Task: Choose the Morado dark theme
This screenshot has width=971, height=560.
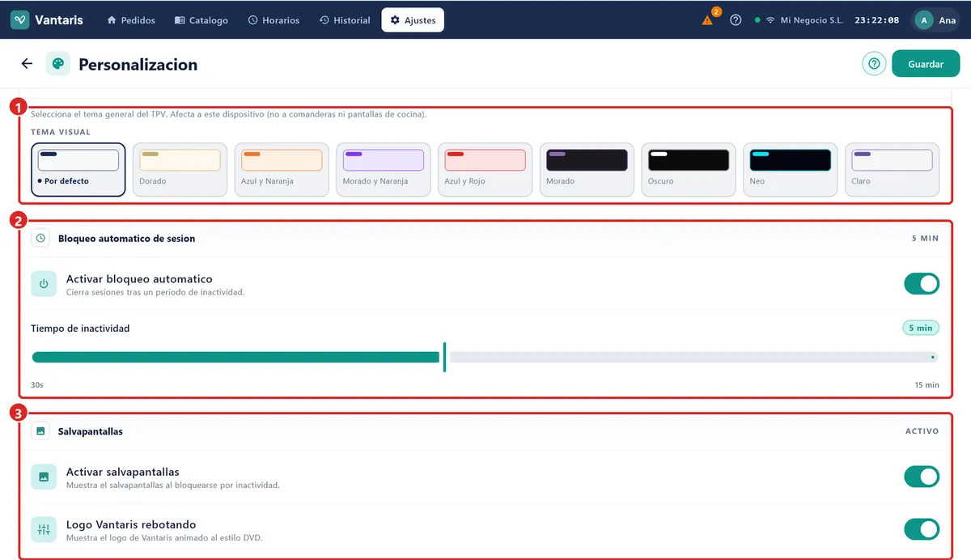Action: (587, 170)
